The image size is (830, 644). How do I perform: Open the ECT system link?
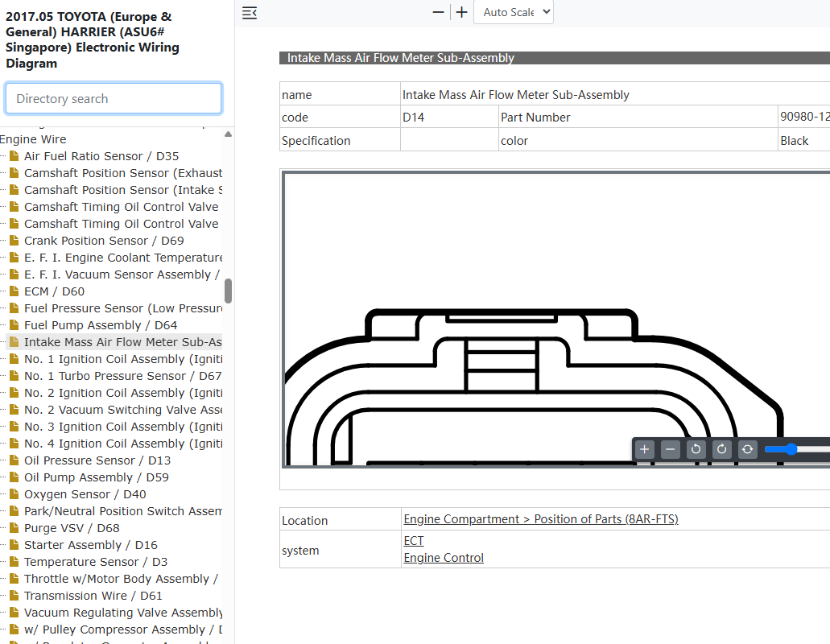[x=414, y=541]
